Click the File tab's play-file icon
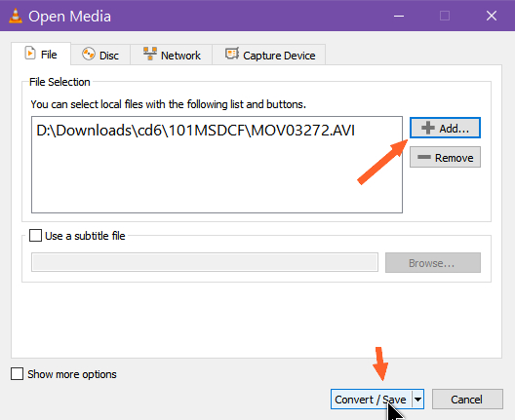The width and height of the screenshot is (515, 420). pos(30,54)
